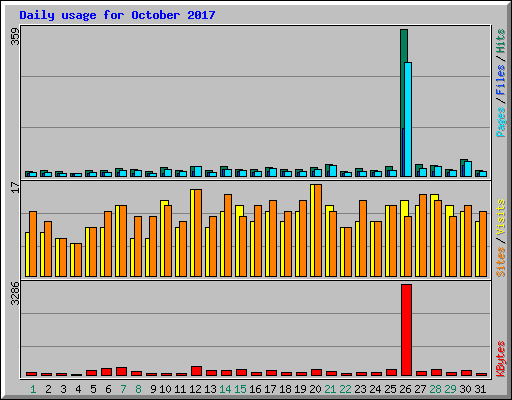The width and height of the screenshot is (512, 400).
Task: Click the tall red KBytes bar for day 26
Action: click(406, 330)
